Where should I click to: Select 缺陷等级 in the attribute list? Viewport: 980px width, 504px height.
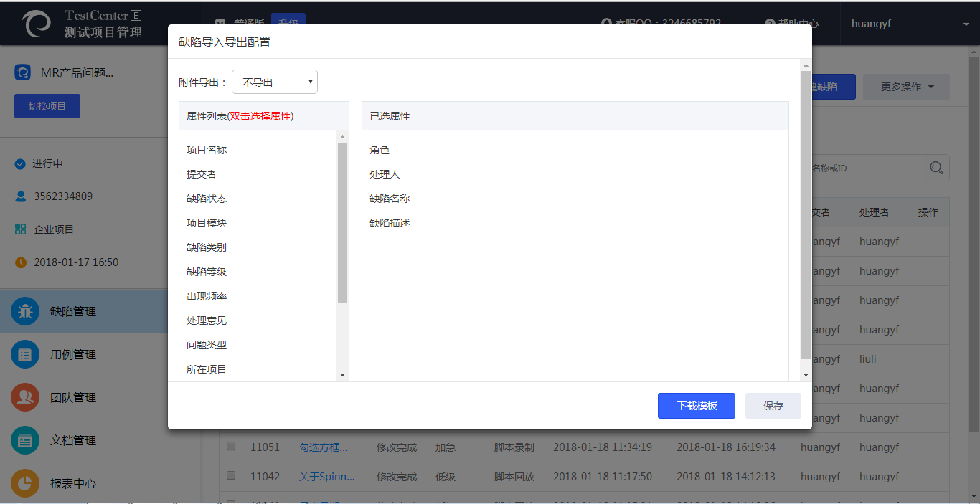(207, 272)
